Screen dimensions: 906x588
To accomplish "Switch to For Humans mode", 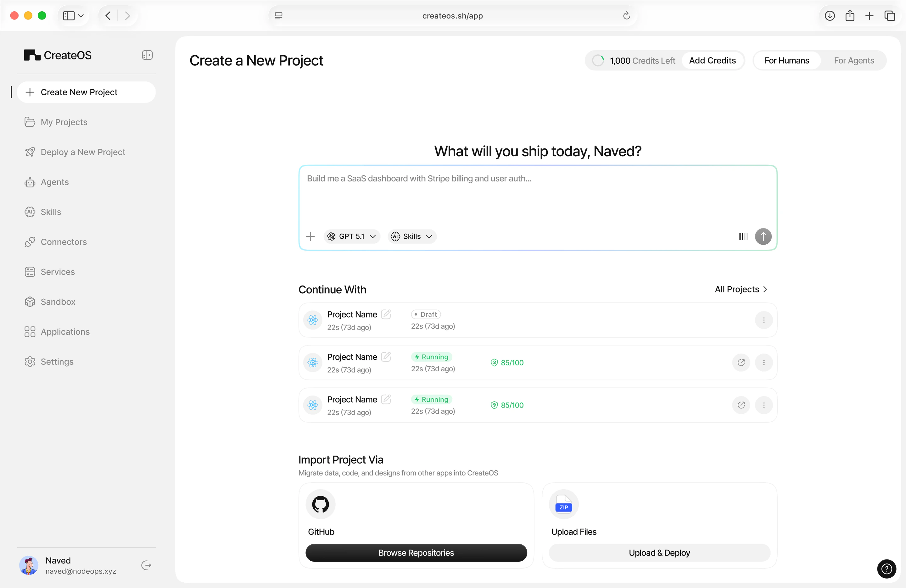I will coord(786,60).
